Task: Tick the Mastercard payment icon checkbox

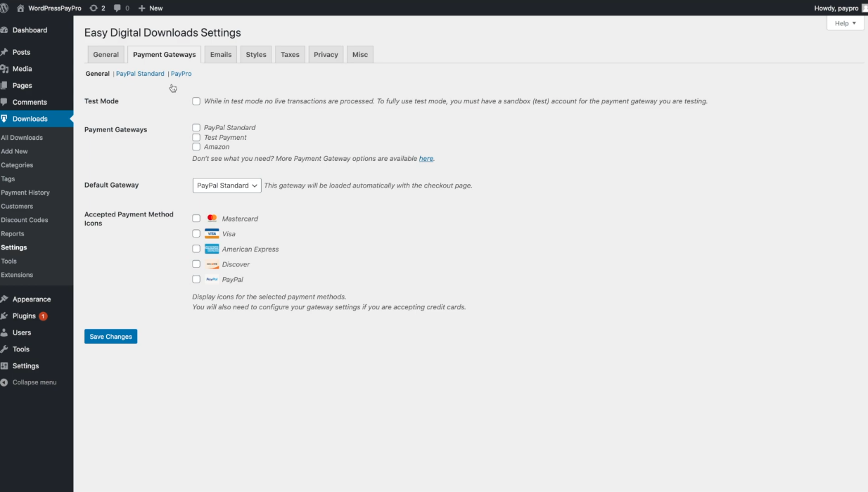Action: [196, 219]
